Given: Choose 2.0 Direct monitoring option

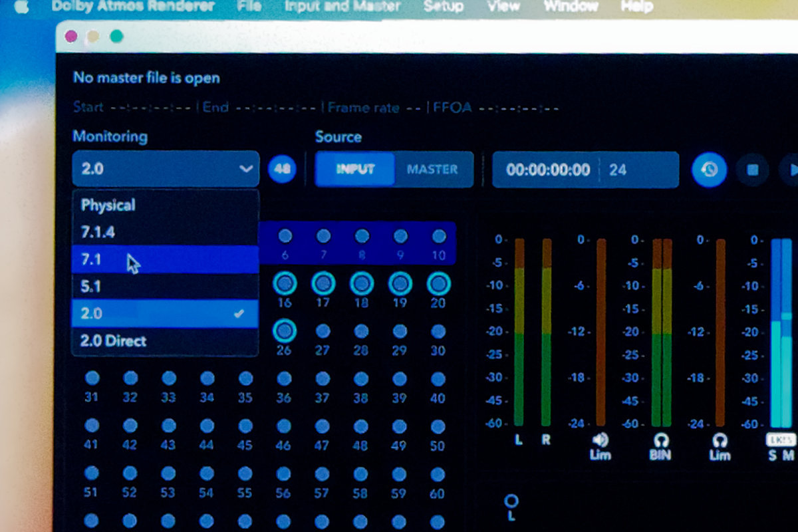Looking at the screenshot, I should pyautogui.click(x=165, y=341).
